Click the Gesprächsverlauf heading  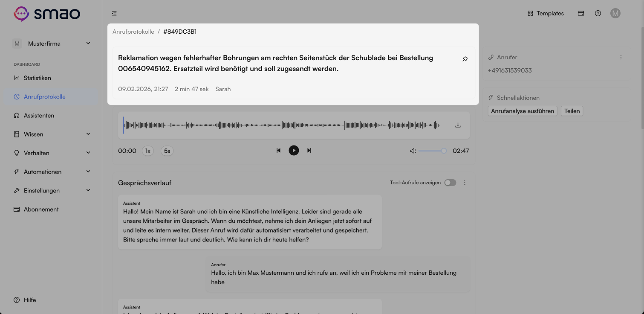[x=145, y=183]
